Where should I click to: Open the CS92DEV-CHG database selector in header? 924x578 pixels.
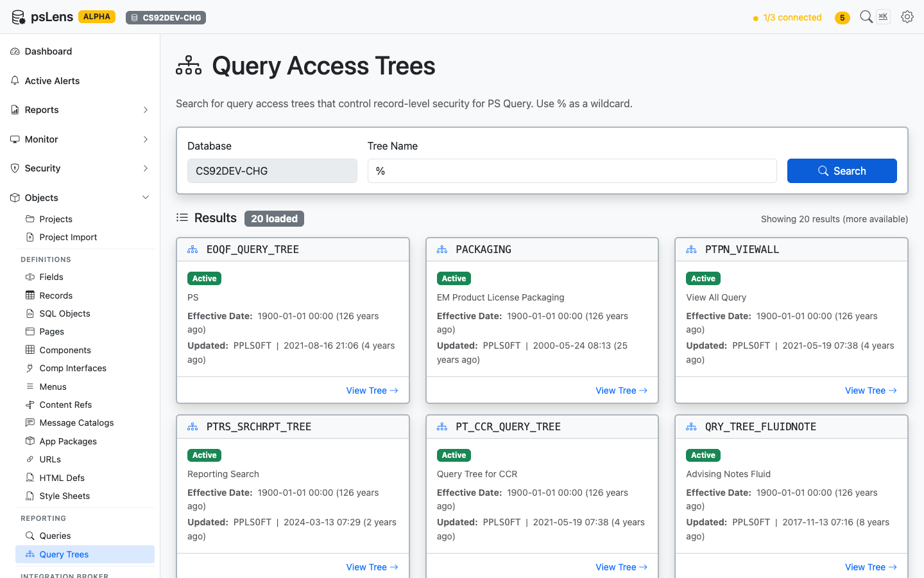pyautogui.click(x=166, y=17)
